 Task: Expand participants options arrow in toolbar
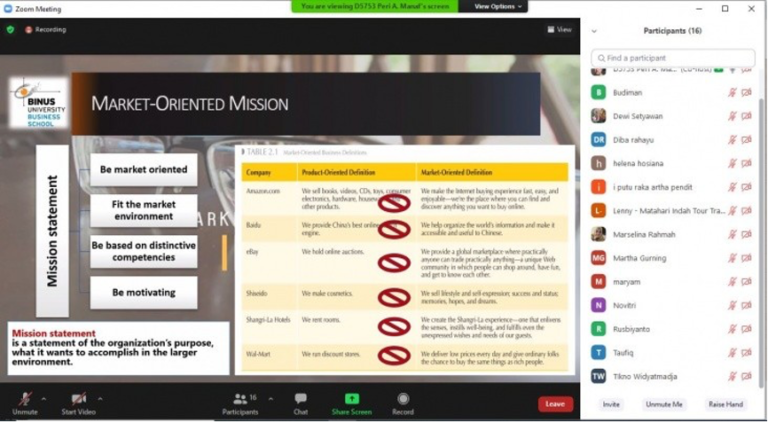tap(271, 399)
